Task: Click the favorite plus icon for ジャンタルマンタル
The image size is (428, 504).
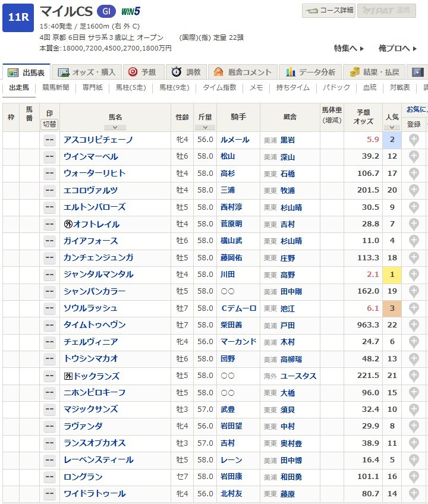Action: pyautogui.click(x=414, y=275)
